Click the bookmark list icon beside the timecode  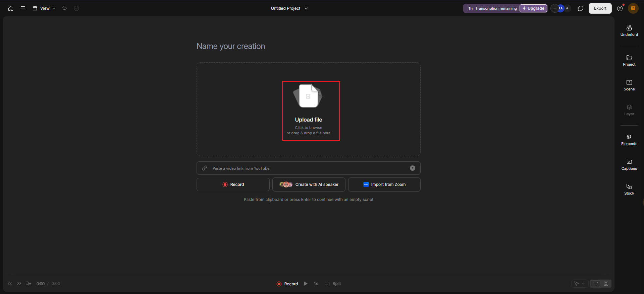pos(29,284)
